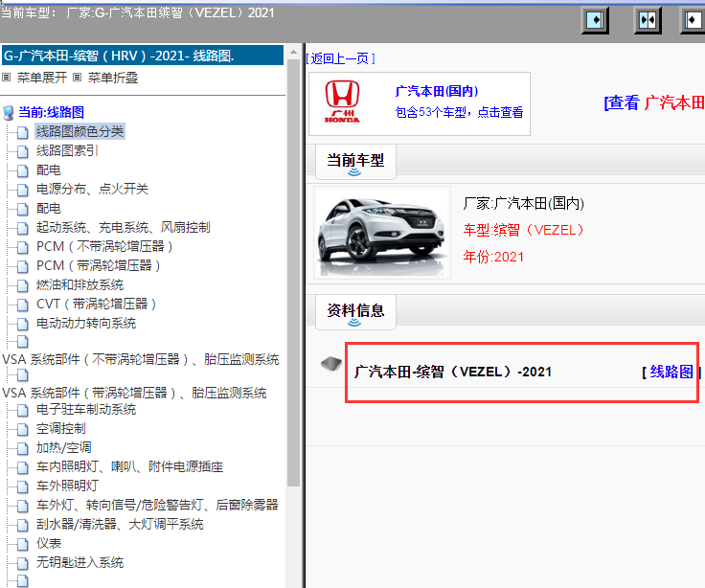Image resolution: width=705 pixels, height=588 pixels.
Task: Click the gray book icon beside 广汽本田-缤智
Action: point(331,363)
